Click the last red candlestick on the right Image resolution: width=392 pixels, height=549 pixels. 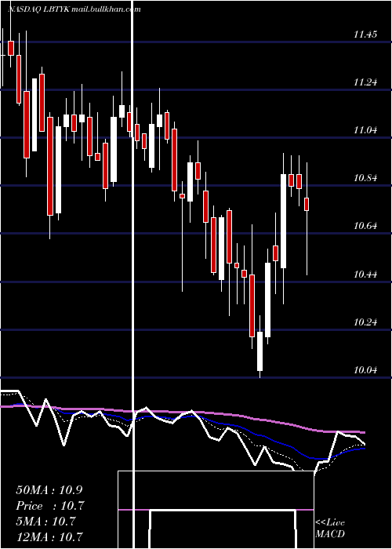click(x=307, y=204)
